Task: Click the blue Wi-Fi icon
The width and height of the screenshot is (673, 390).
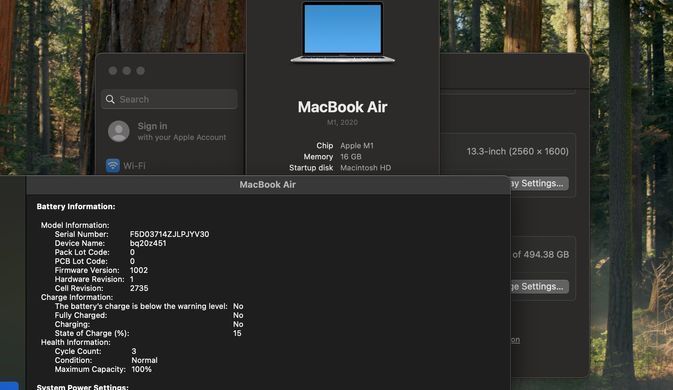Action: (x=112, y=166)
